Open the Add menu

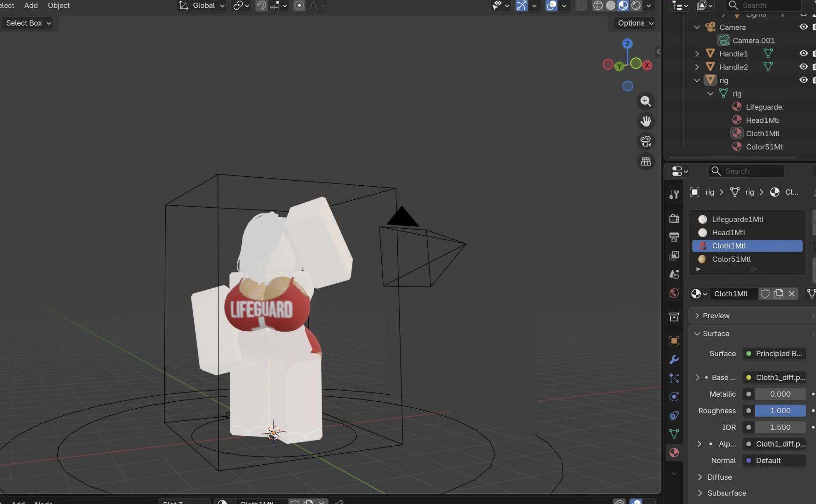coord(30,6)
